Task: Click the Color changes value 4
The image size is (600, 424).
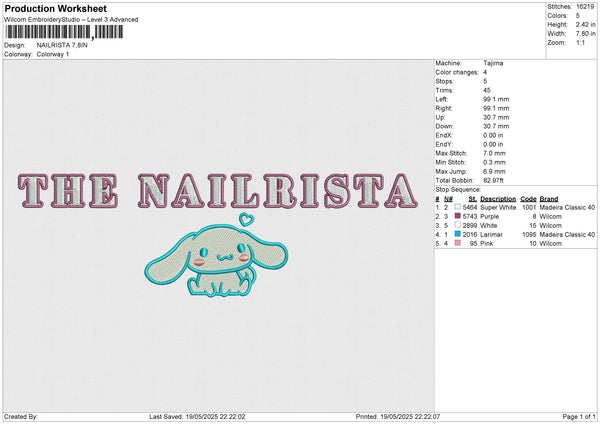Action: coord(485,72)
